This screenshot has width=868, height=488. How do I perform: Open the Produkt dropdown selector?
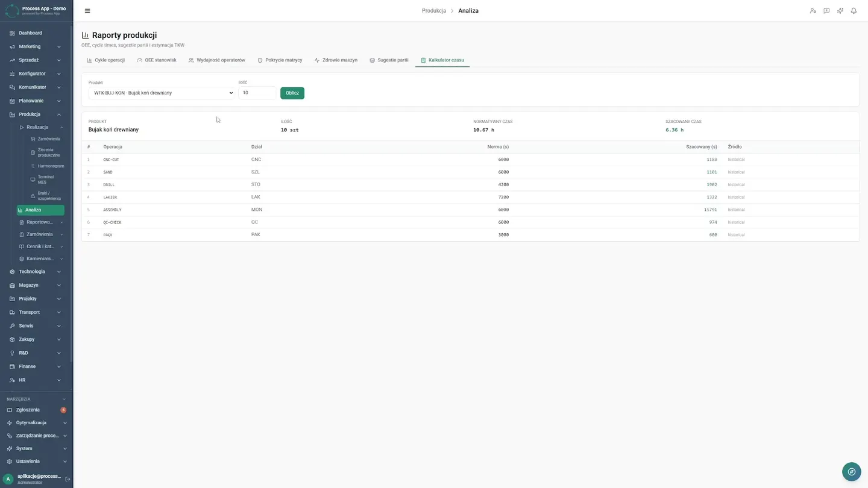tap(162, 93)
